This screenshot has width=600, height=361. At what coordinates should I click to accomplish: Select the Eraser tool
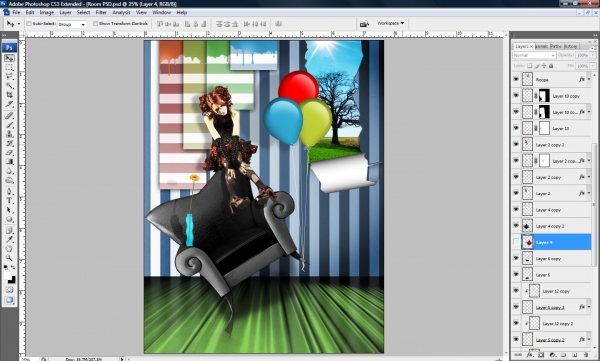coord(9,152)
